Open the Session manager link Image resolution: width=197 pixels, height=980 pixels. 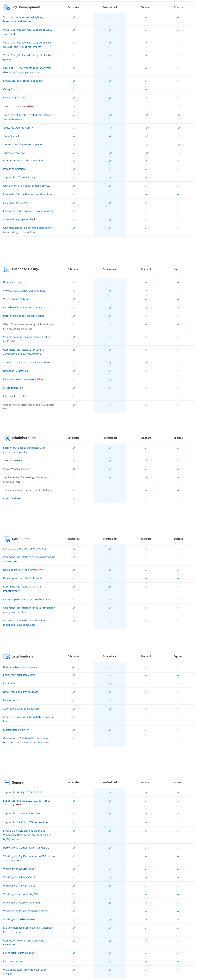pyautogui.click(x=13, y=460)
